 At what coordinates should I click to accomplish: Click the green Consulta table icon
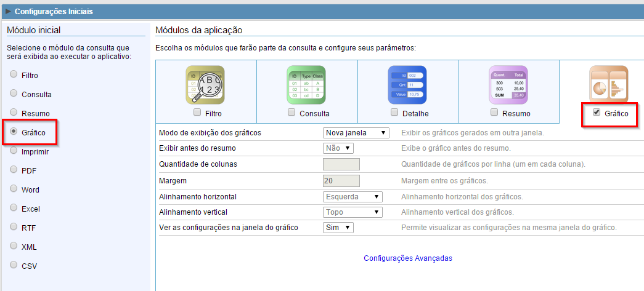[306, 85]
